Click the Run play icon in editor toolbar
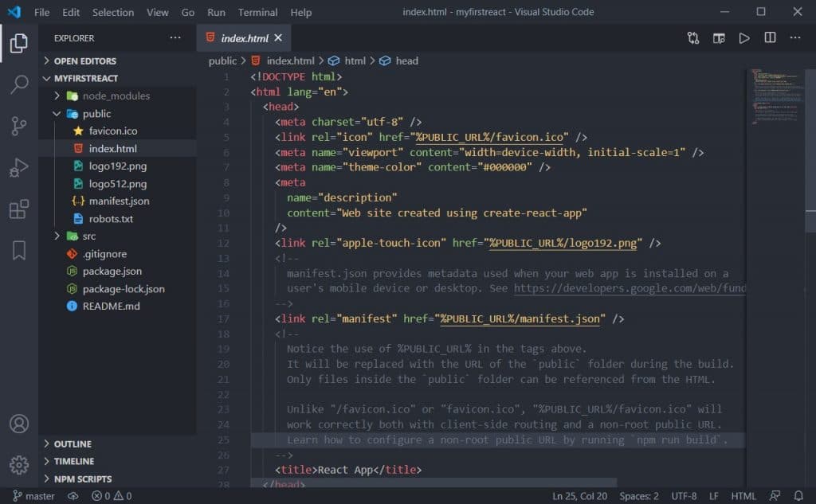This screenshot has width=816, height=504. pyautogui.click(x=744, y=38)
